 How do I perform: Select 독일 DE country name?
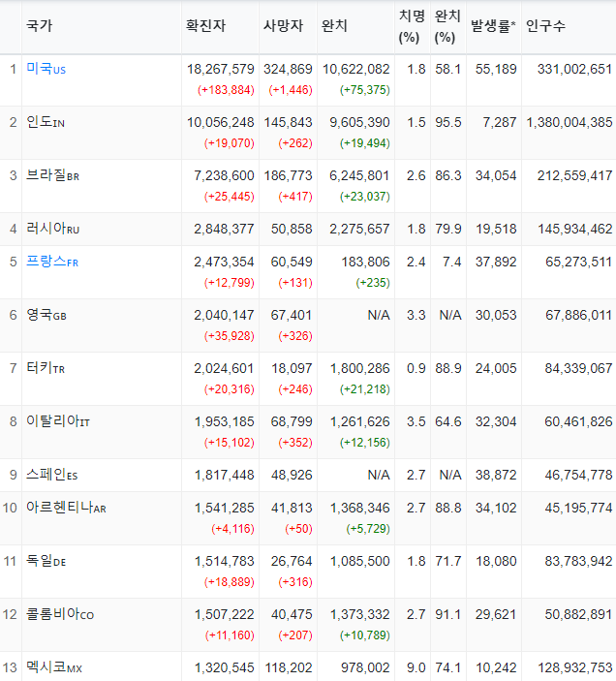pos(46,561)
